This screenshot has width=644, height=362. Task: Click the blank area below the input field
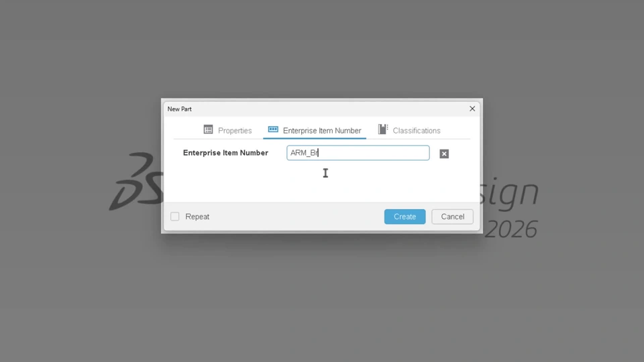(321, 182)
